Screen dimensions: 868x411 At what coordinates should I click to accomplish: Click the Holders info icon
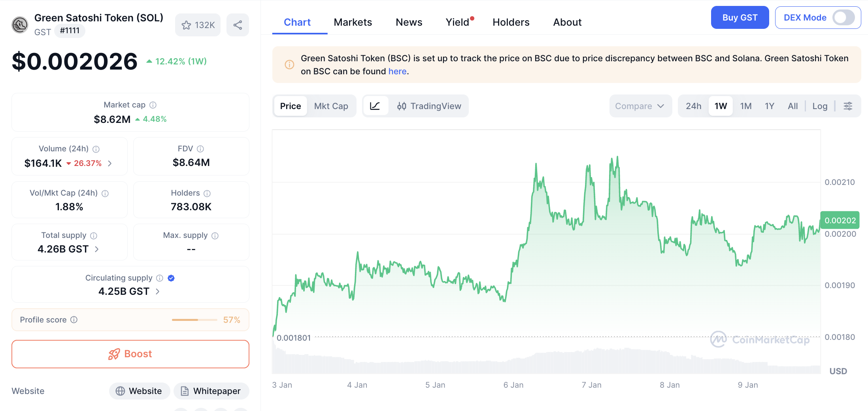click(207, 193)
